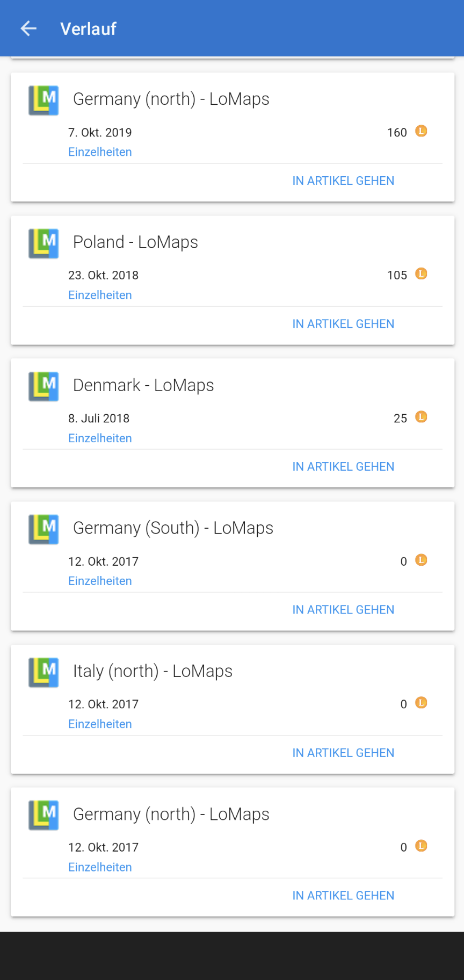Viewport: 464px width, 980px height.
Task: Click the LoCoin icon beside 105
Action: [x=422, y=274]
